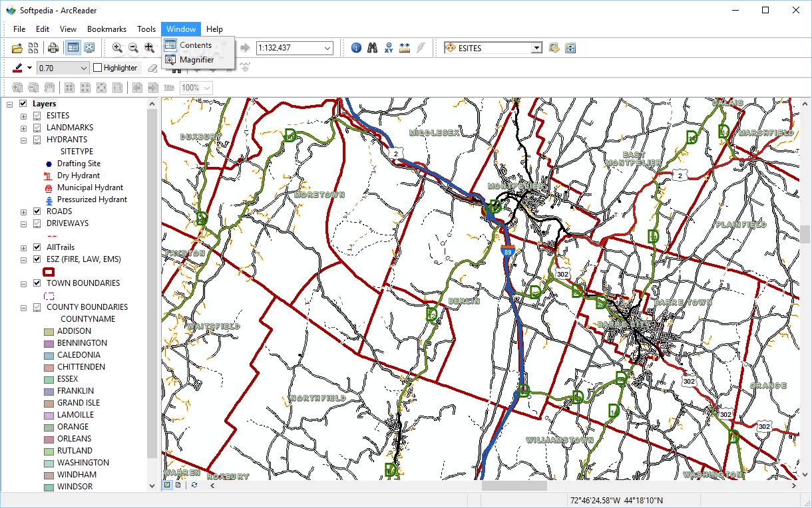Switch to Layout view toolbar icon
The width and height of the screenshot is (812, 508).
89,48
